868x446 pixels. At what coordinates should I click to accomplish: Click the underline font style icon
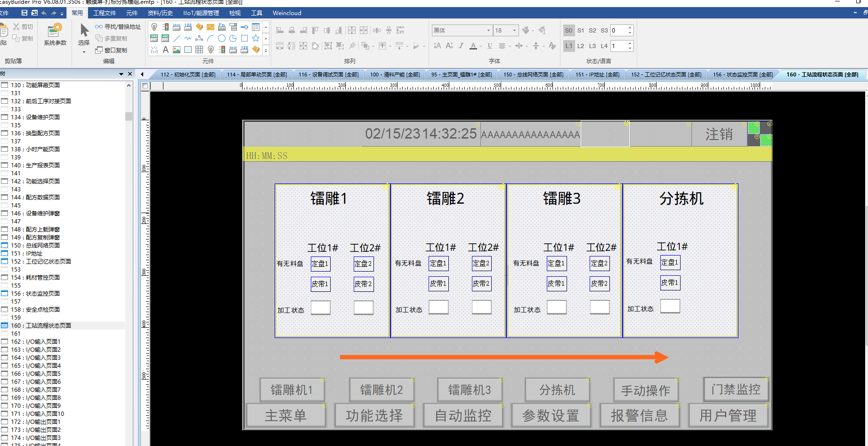[490, 46]
